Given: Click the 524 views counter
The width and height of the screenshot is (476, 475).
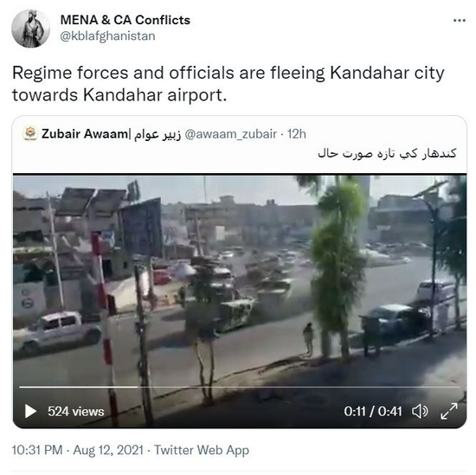Looking at the screenshot, I should (75, 412).
